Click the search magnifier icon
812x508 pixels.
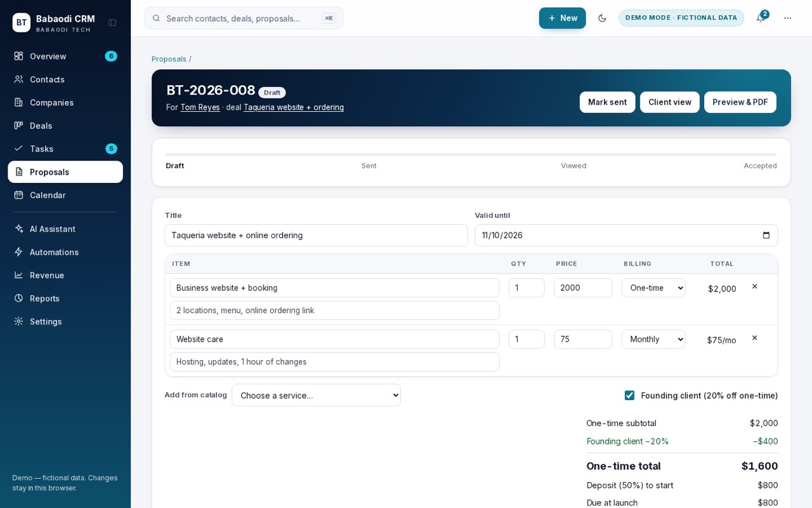pyautogui.click(x=156, y=18)
